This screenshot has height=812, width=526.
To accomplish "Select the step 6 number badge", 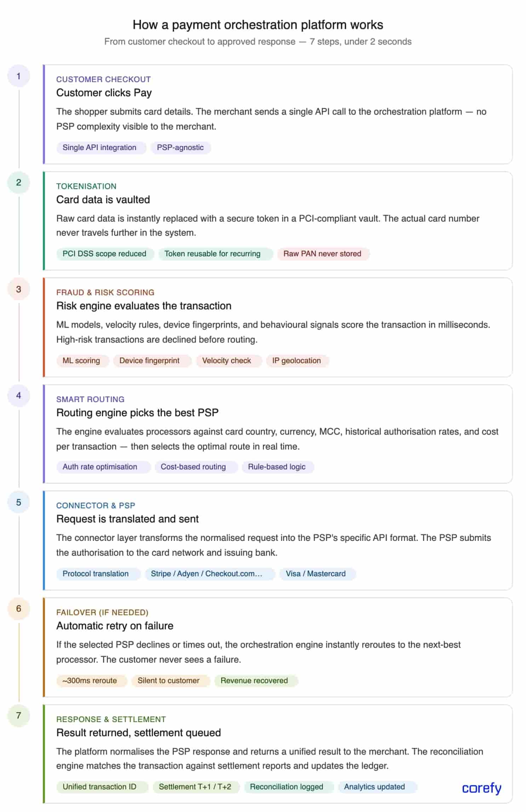I will 18,608.
